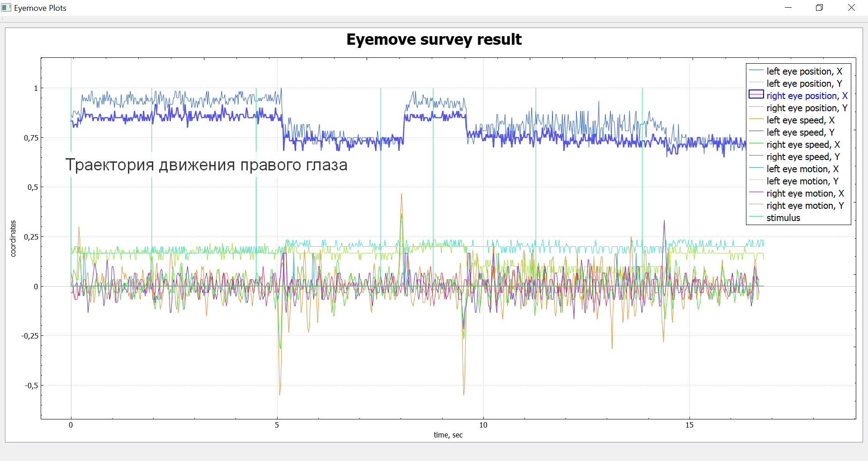Image resolution: width=868 pixels, height=461 pixels.
Task: Close the Eyemove Plots window
Action: point(851,8)
